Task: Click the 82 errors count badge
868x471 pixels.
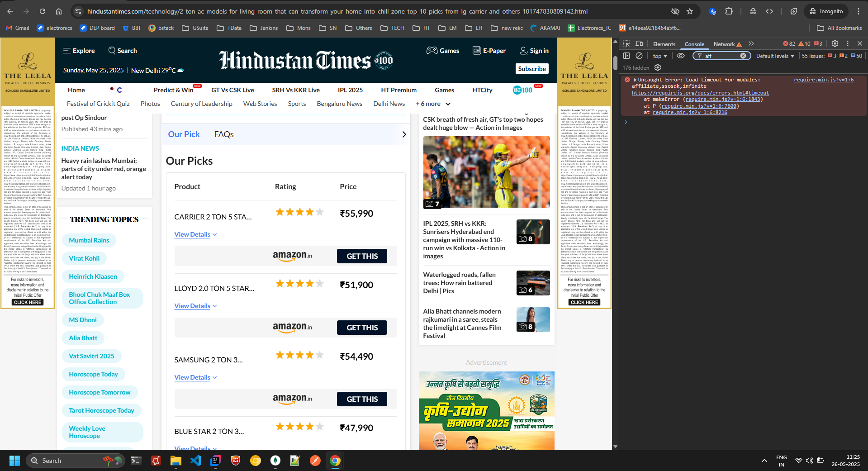Action: 789,44
